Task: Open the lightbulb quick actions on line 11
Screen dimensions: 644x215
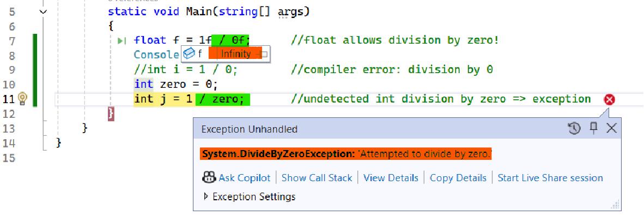Action: pyautogui.click(x=23, y=99)
